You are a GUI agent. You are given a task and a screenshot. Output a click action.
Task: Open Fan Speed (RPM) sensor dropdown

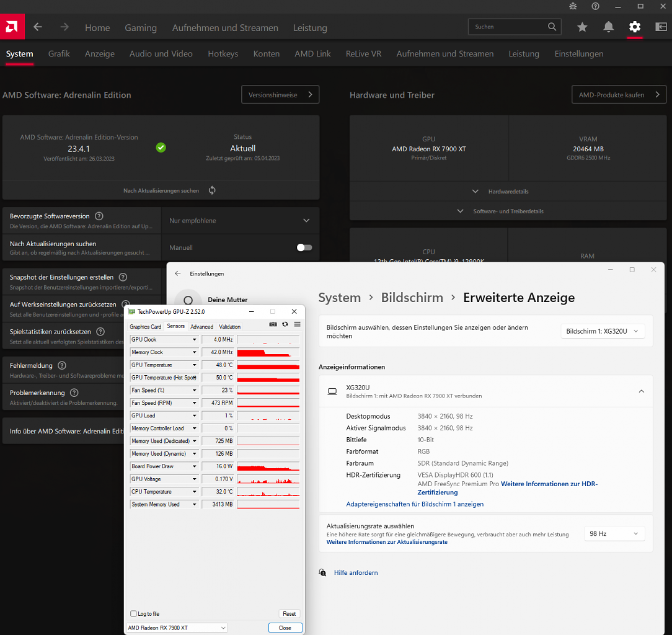coord(194,403)
